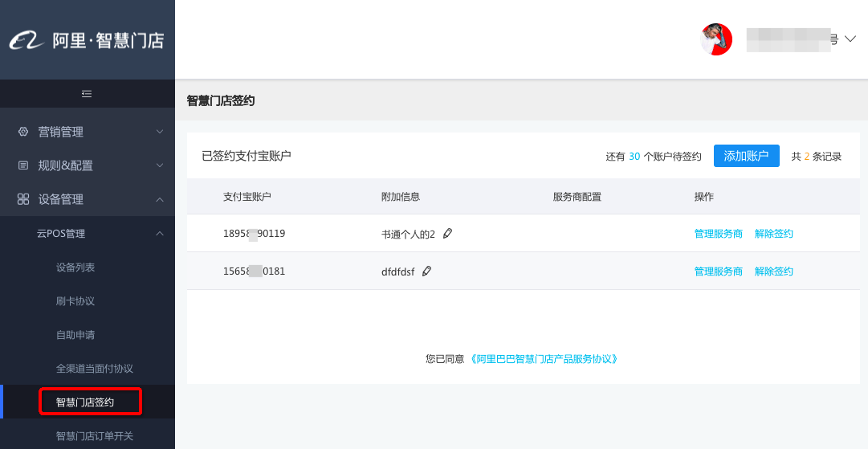Click the 支付宝账户 column header

coord(247,197)
